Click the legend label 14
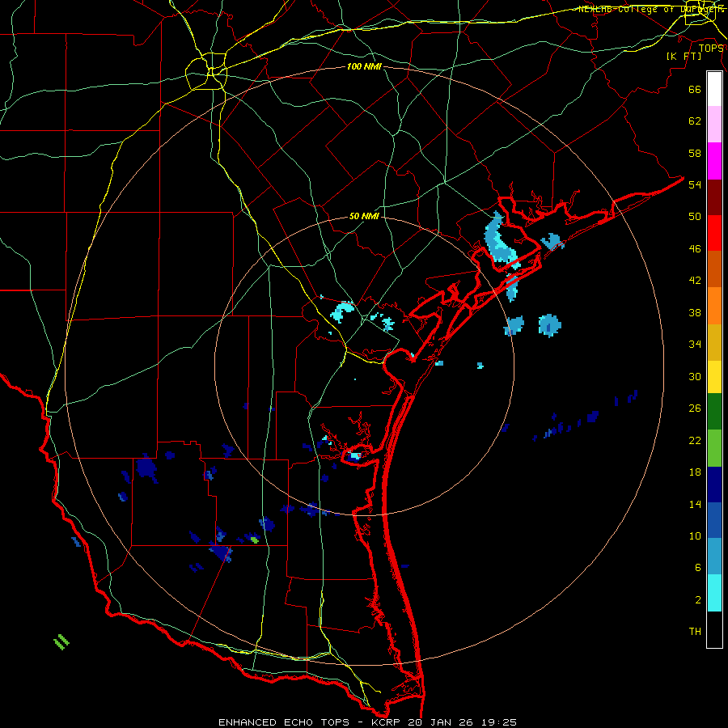Screen dimensions: 728x728 pos(695,504)
